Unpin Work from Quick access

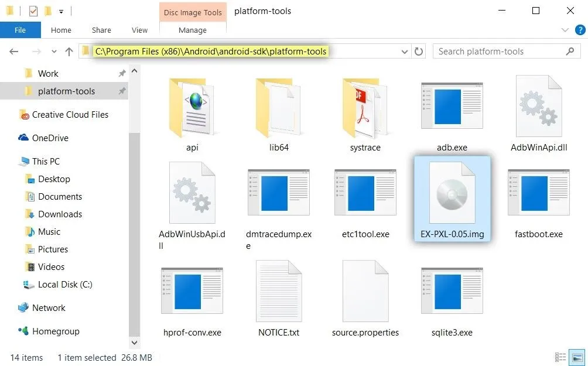point(122,74)
